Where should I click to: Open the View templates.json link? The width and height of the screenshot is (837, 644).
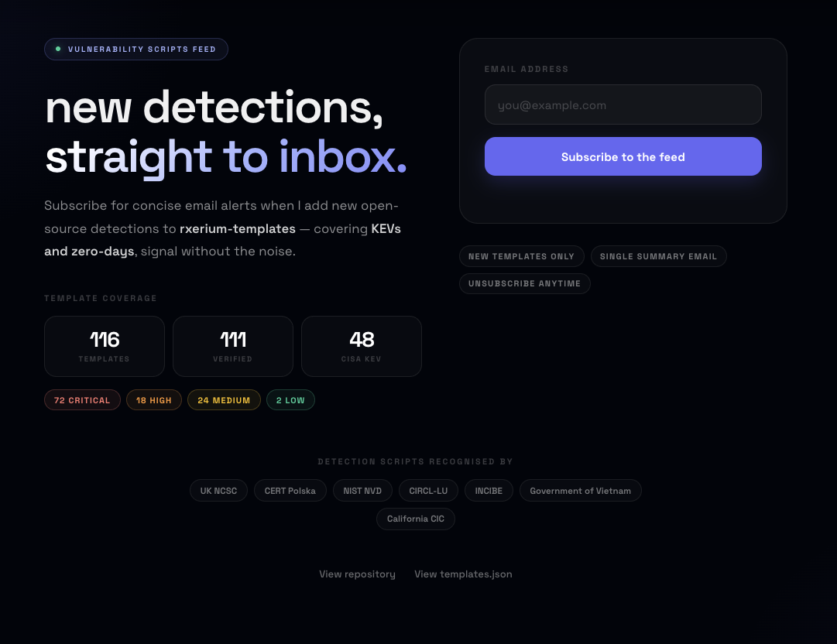[463, 574]
